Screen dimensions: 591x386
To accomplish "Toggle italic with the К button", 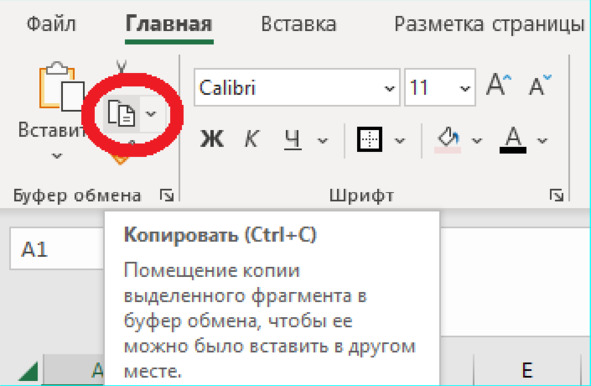I will [251, 139].
